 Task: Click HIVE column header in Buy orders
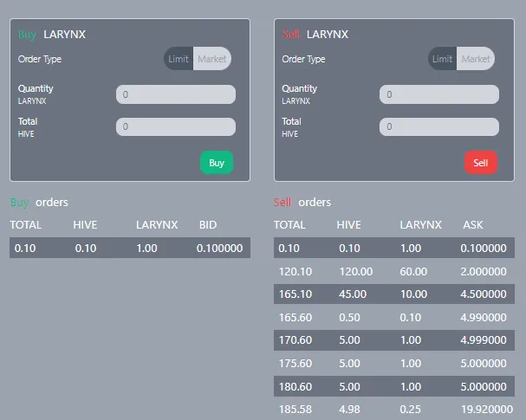pyautogui.click(x=85, y=224)
